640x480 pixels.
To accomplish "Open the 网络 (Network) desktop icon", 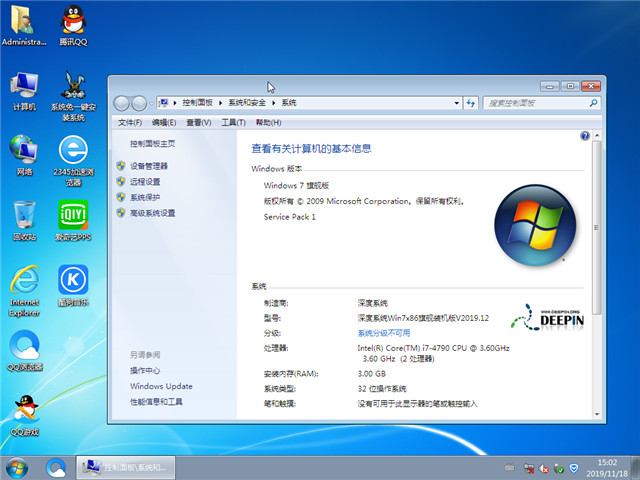I will [x=24, y=156].
